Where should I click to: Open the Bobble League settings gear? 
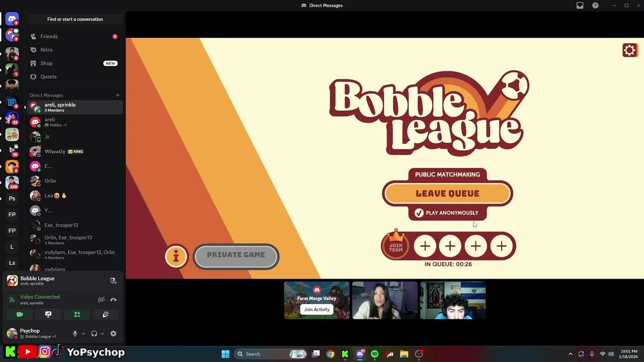pyautogui.click(x=629, y=50)
